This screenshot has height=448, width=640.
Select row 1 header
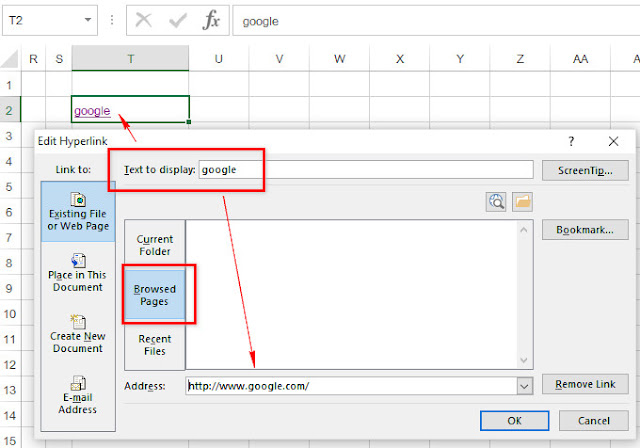(x=10, y=84)
